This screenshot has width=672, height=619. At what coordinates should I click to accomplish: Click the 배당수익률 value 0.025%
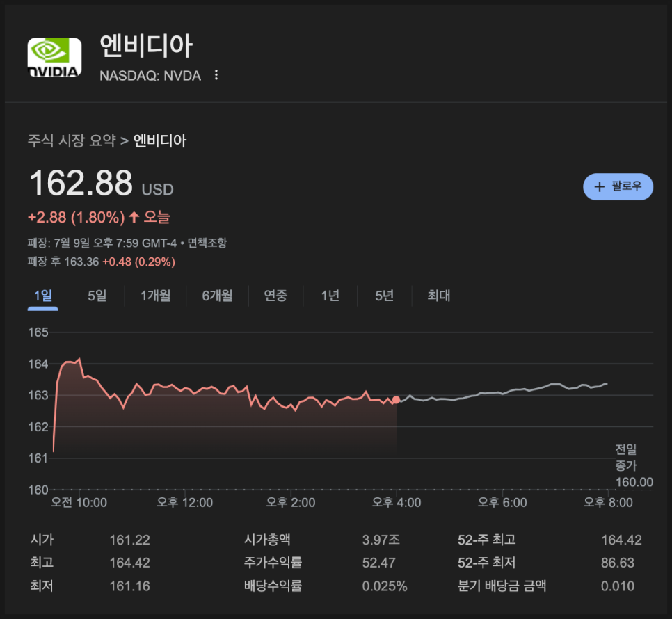click(x=385, y=586)
